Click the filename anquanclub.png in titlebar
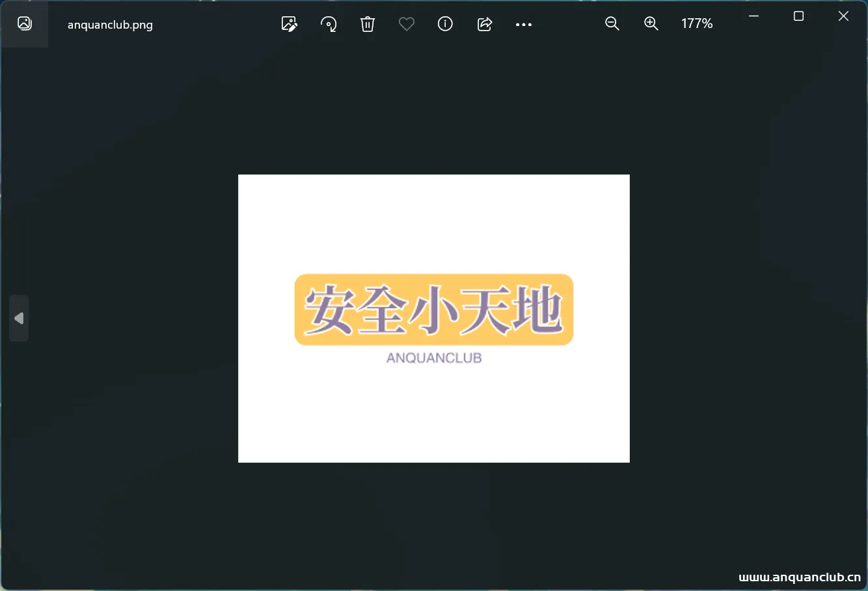Image resolution: width=868 pixels, height=591 pixels. coord(110,25)
